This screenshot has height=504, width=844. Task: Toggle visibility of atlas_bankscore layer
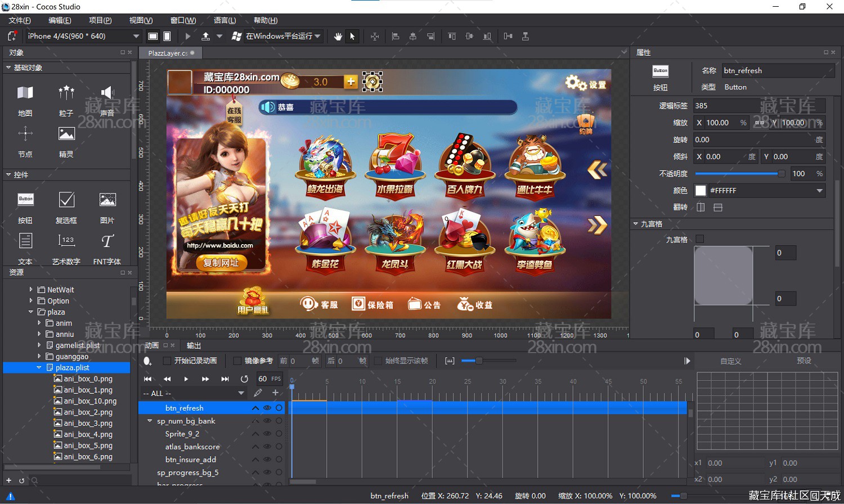point(267,447)
